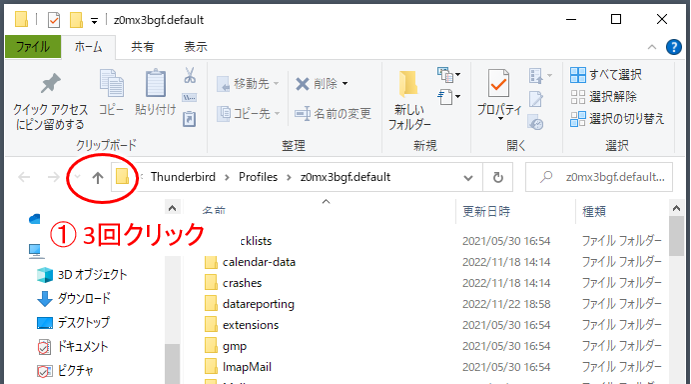Click the Up one level arrow
The height and width of the screenshot is (384, 691).
pyautogui.click(x=98, y=177)
